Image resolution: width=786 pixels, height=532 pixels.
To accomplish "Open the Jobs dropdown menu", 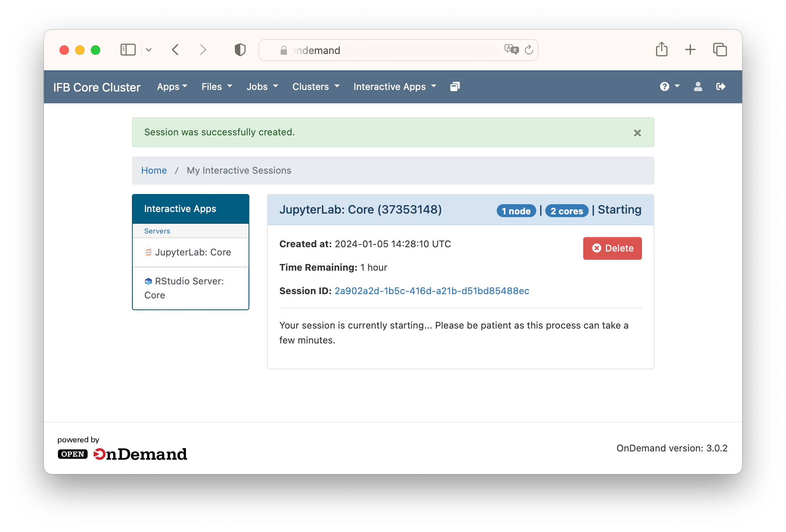I will pyautogui.click(x=262, y=87).
